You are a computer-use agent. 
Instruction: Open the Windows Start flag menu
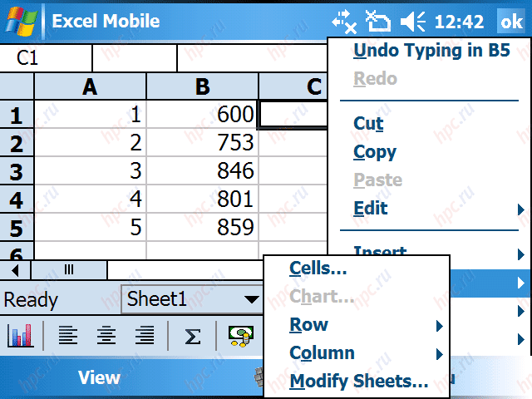pos(22,21)
